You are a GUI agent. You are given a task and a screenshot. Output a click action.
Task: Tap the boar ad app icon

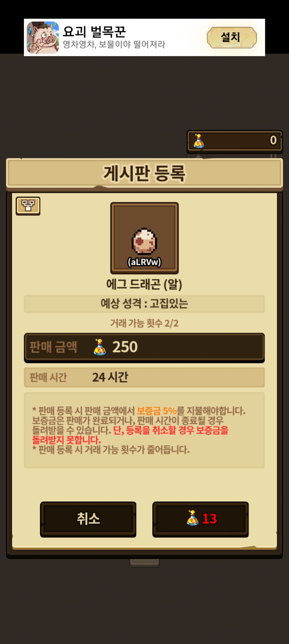pyautogui.click(x=43, y=37)
